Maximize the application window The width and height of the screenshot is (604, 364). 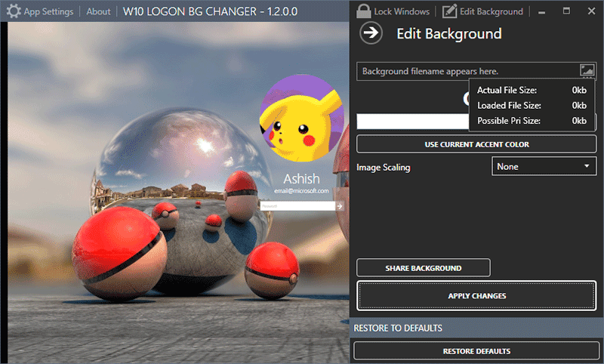click(x=566, y=11)
